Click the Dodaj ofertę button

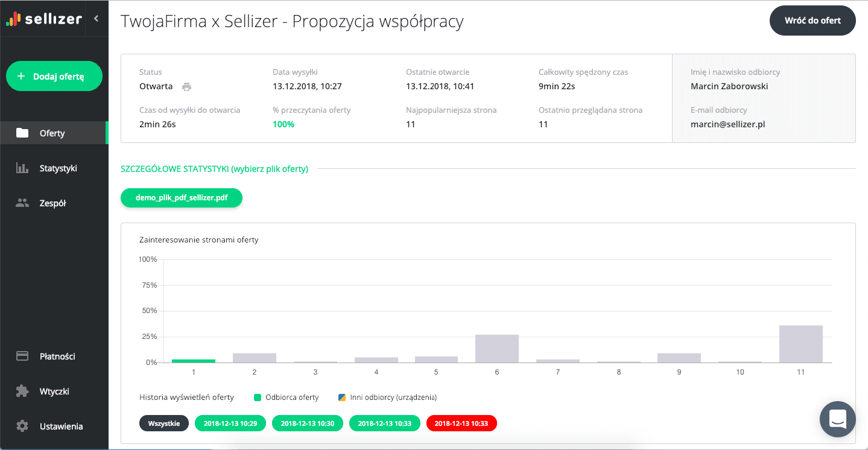(54, 76)
